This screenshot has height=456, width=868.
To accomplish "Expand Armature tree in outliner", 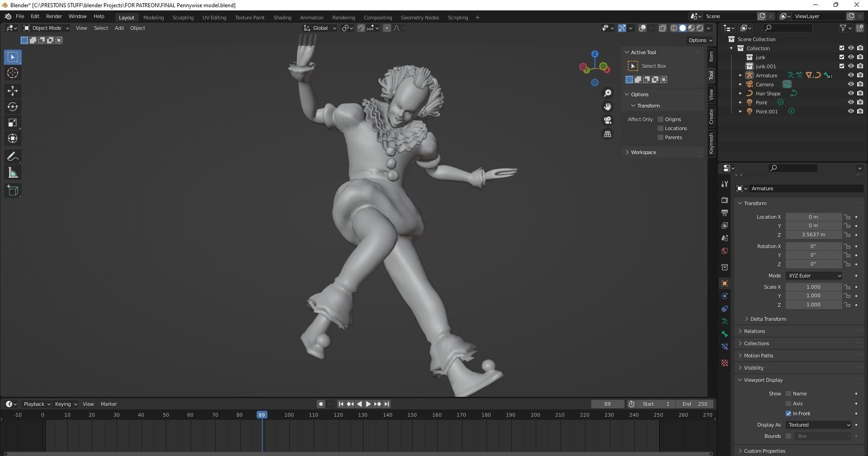I will 741,75.
